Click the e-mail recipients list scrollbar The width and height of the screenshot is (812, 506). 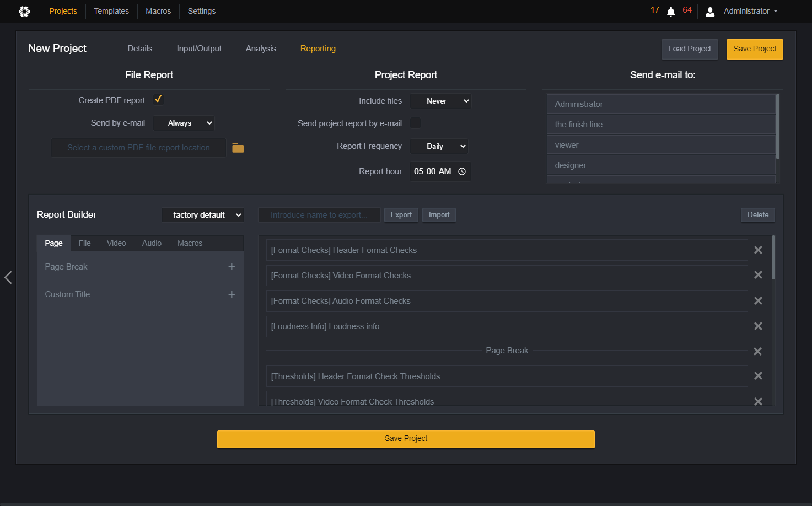[778, 126]
